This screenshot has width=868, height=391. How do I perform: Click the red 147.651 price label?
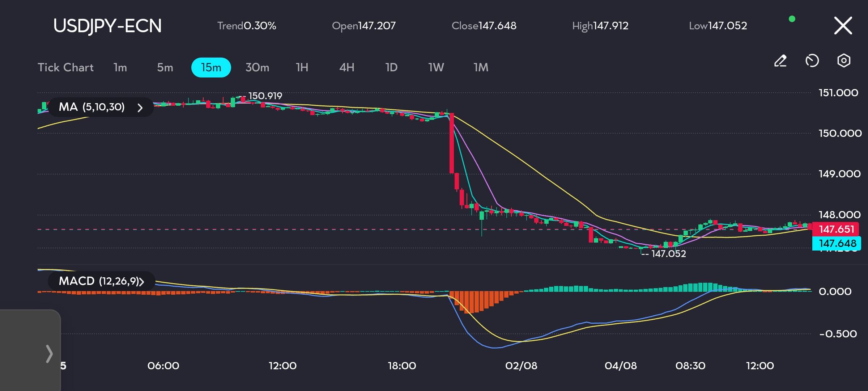[x=836, y=229]
